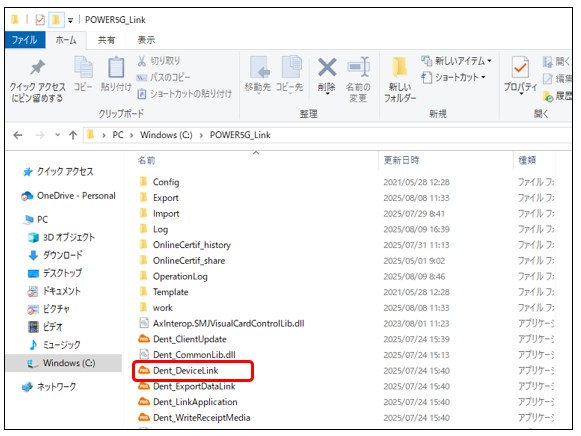Click the quick access toolbar new folder icon
The image size is (581, 436).
tap(56, 19)
